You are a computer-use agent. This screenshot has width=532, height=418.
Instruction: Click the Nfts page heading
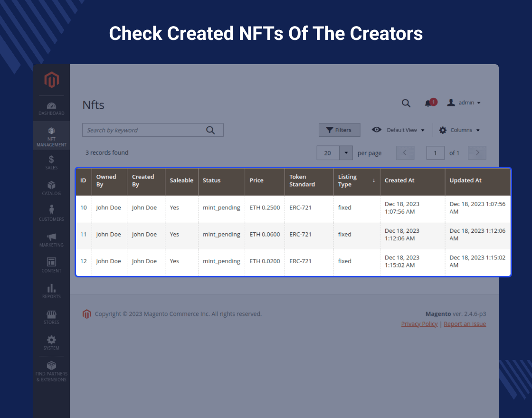[x=93, y=105]
